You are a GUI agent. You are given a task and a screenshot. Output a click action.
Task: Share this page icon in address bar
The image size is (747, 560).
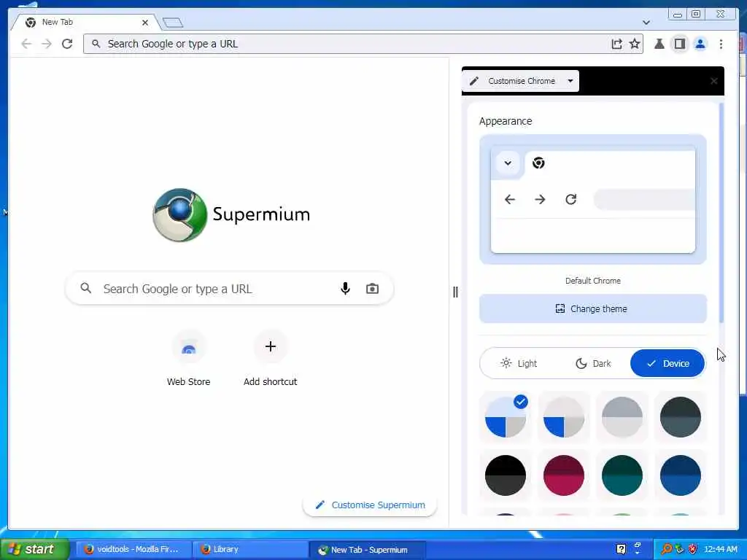(x=616, y=44)
